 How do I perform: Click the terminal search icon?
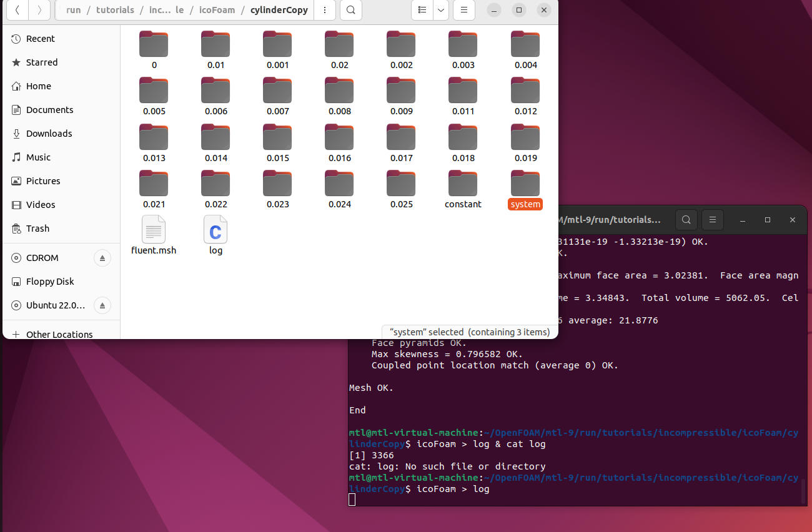[686, 220]
